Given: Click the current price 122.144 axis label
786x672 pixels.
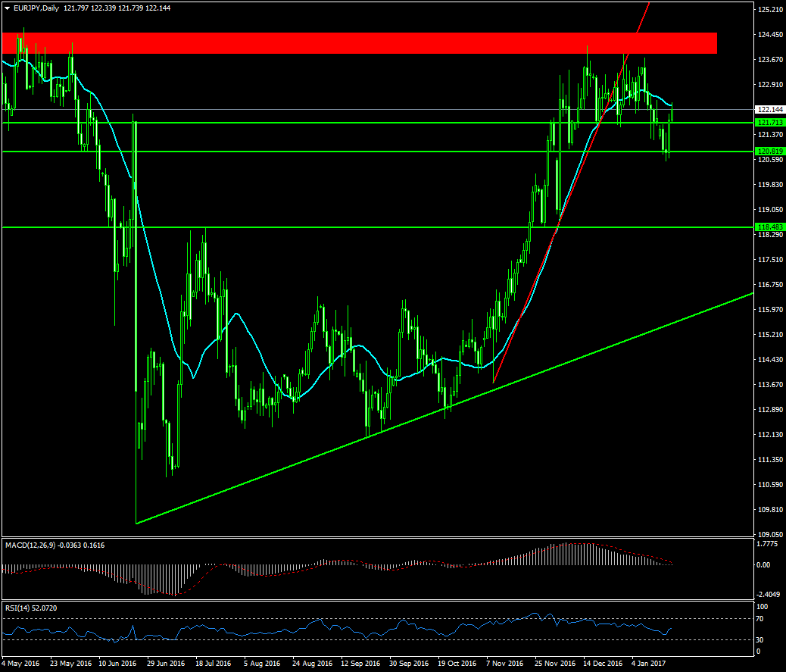Looking at the screenshot, I should coord(769,110).
